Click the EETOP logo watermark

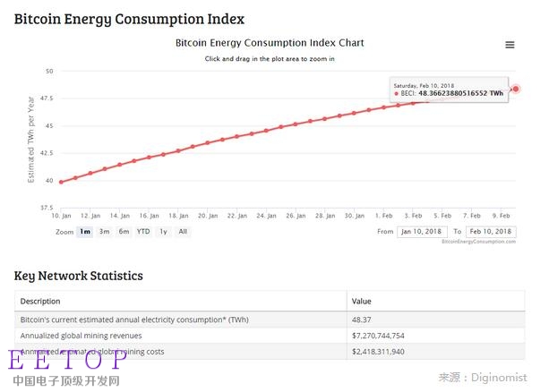(x=67, y=360)
